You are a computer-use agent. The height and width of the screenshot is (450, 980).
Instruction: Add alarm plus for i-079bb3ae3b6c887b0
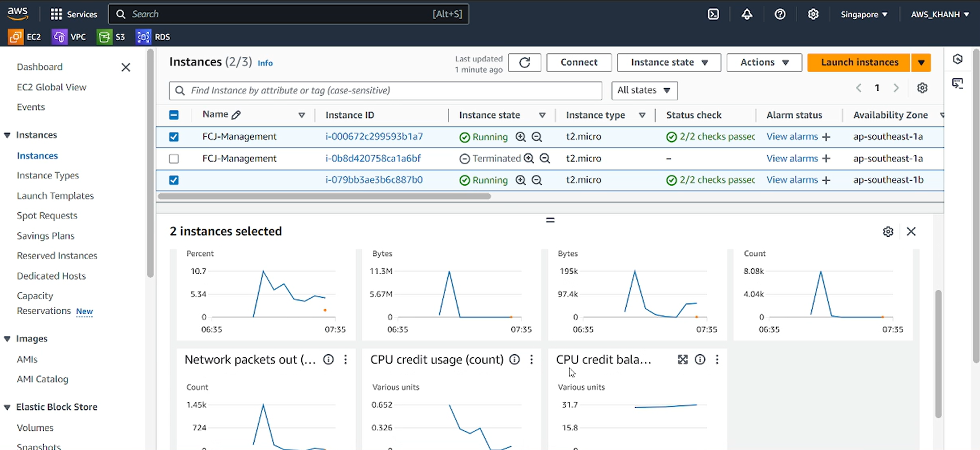coord(826,180)
